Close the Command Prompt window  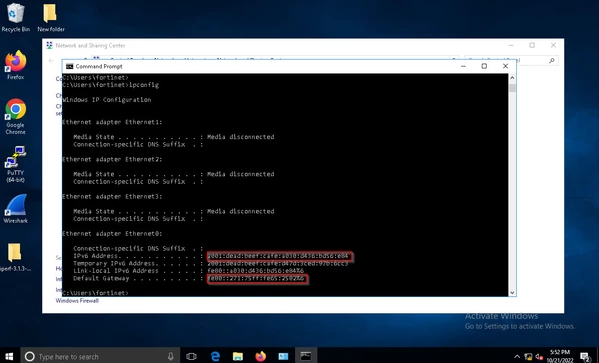pyautogui.click(x=505, y=66)
